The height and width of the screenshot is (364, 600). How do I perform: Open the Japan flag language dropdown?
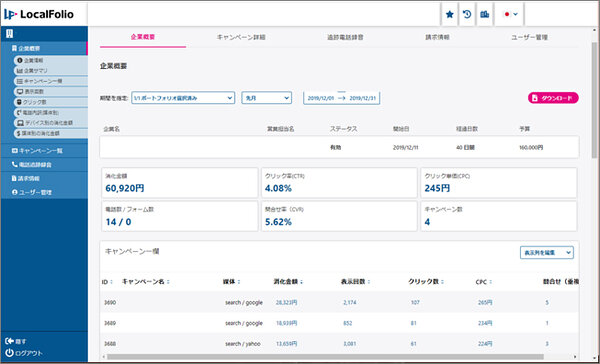click(510, 15)
